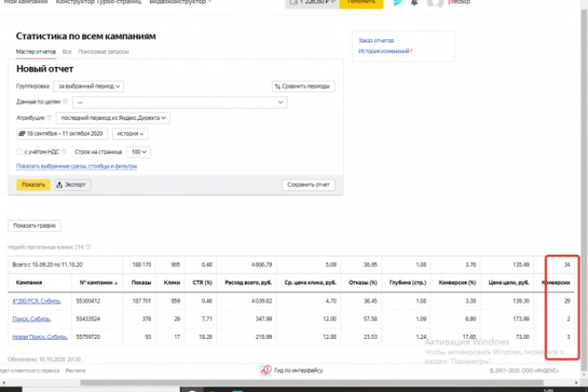Click campaign number 55433524 cell
Image resolution: width=588 pixels, height=392 pixels.
point(88,318)
